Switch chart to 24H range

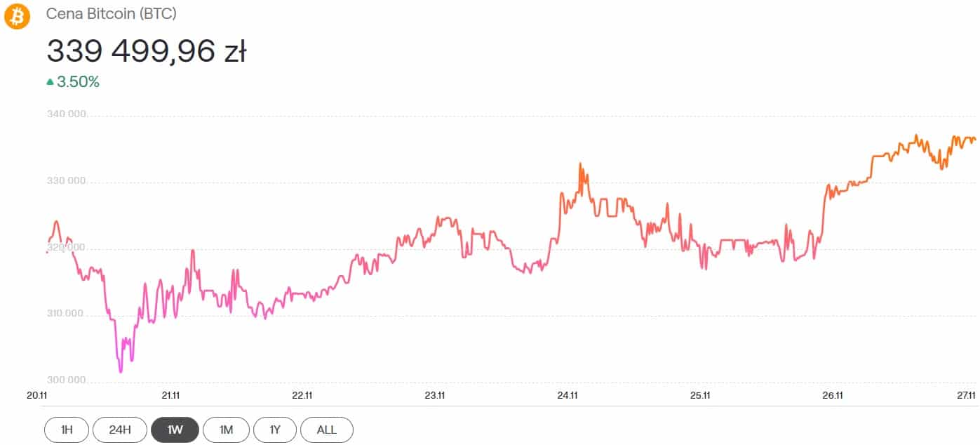[x=121, y=430]
